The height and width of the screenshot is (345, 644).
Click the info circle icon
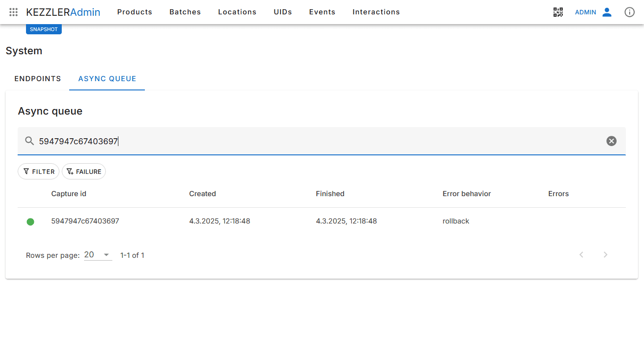click(x=629, y=12)
